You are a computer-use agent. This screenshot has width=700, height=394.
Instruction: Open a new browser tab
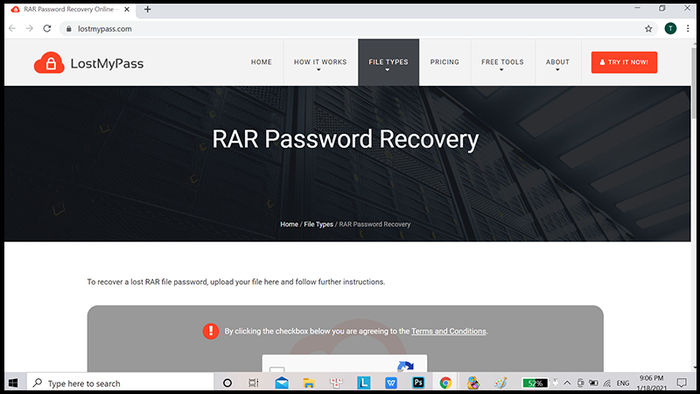pyautogui.click(x=147, y=9)
